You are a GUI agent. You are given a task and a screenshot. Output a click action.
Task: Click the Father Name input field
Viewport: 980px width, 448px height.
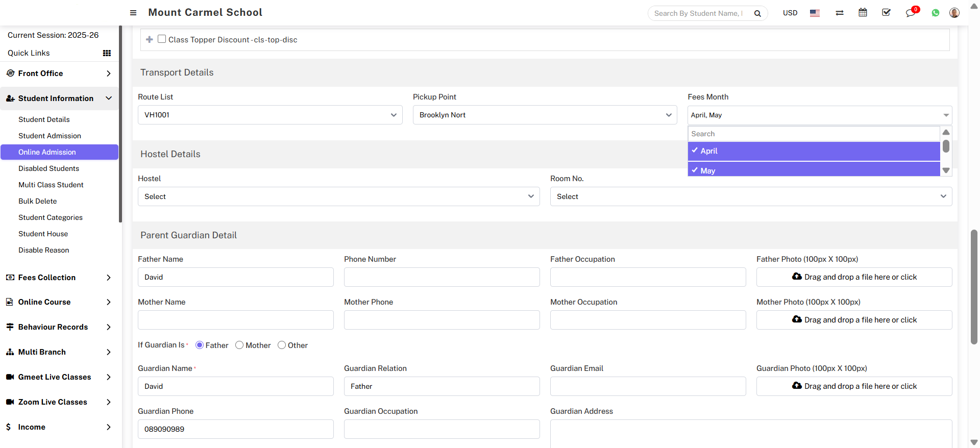click(x=235, y=277)
